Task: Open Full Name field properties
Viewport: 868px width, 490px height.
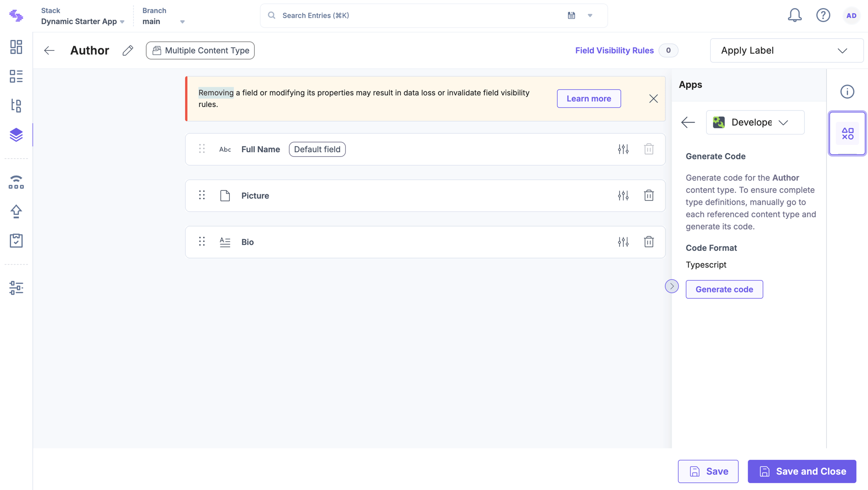Action: click(623, 149)
